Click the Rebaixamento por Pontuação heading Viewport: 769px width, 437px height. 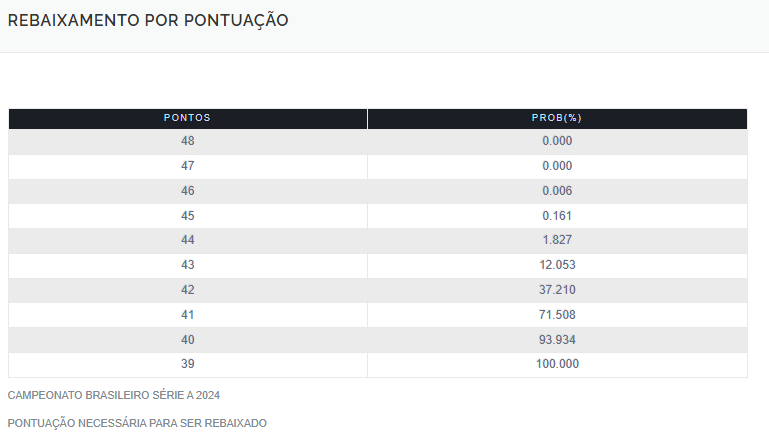[148, 21]
